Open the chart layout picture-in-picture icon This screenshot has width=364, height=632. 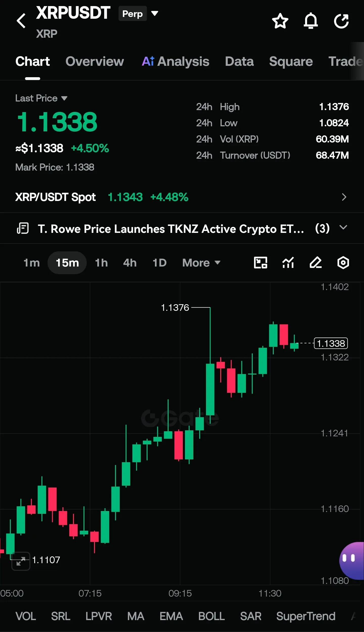(x=260, y=262)
